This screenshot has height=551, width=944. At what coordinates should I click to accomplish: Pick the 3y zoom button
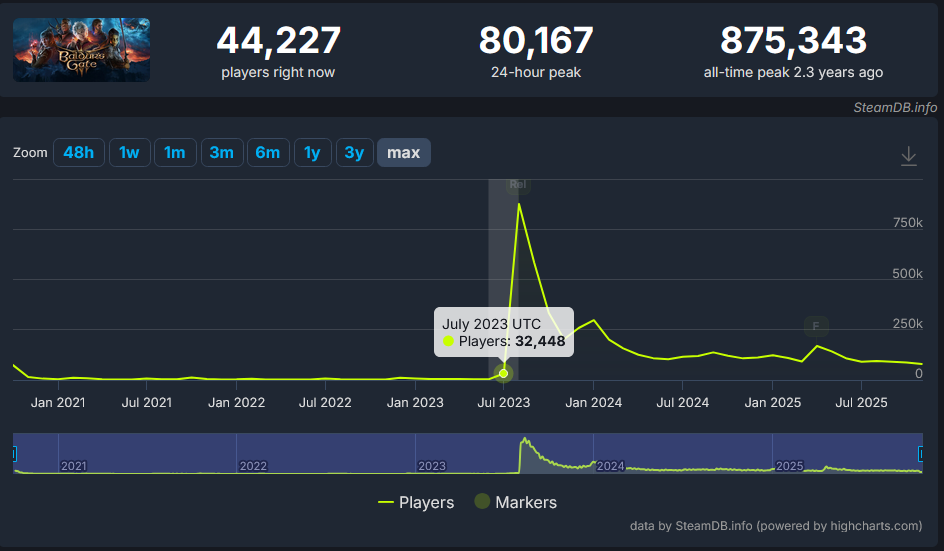354,152
